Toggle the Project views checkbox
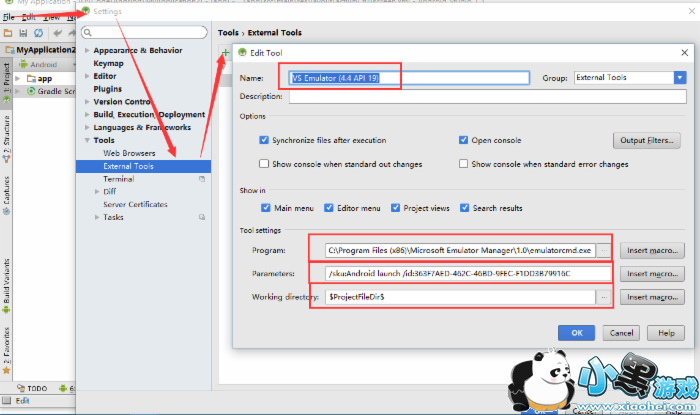This screenshot has width=700, height=415. (x=395, y=208)
